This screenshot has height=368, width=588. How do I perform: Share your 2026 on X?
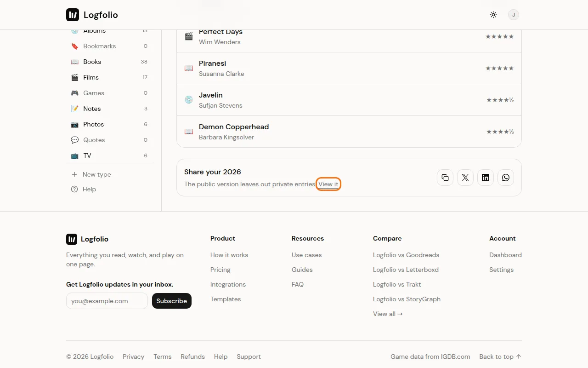pyautogui.click(x=465, y=178)
